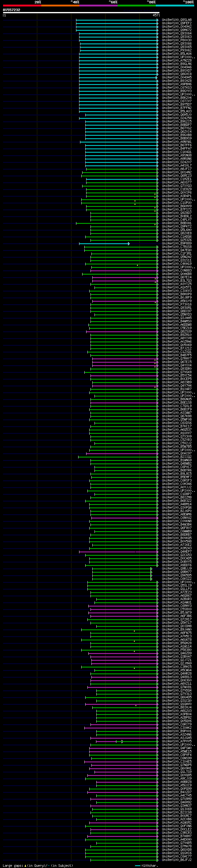
Task: Select hit label UniRef100_A7NZZ8
Action: pyautogui.click(x=176, y=61)
